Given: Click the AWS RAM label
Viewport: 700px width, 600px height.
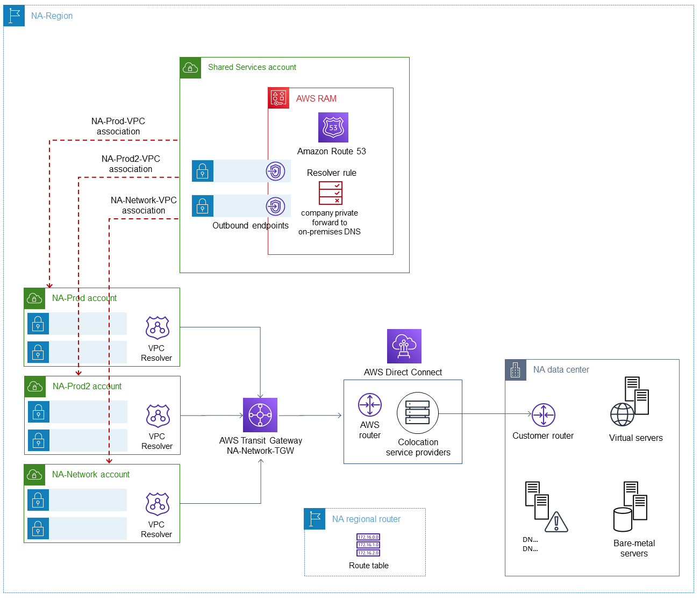Looking at the screenshot, I should (x=316, y=98).
